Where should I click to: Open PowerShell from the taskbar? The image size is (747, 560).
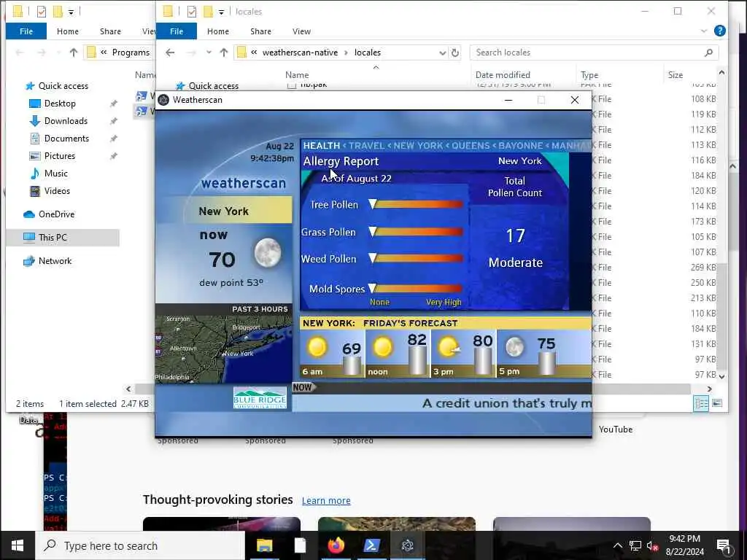[x=371, y=545]
